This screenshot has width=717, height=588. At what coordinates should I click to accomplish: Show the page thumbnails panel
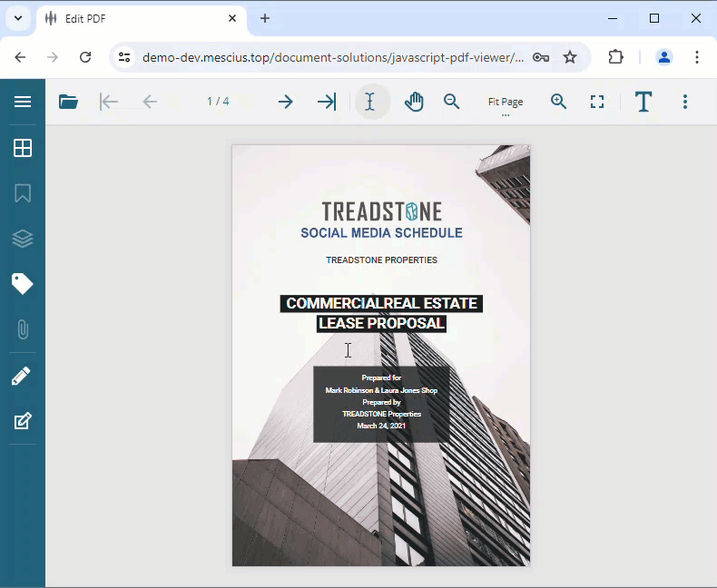[x=23, y=148]
